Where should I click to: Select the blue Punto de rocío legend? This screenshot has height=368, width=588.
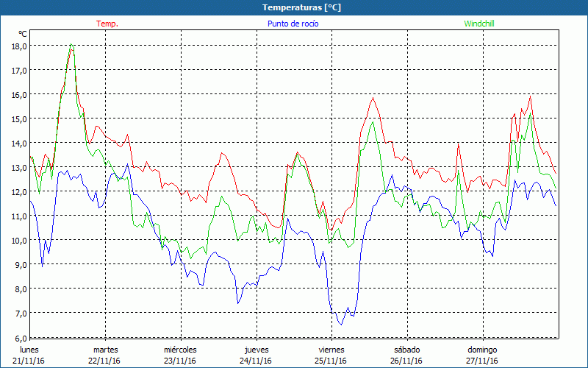tap(292, 24)
